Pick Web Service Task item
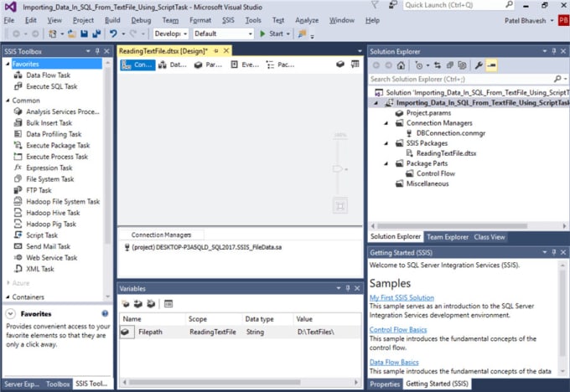Screen dimensions: 570x392 (x=51, y=258)
